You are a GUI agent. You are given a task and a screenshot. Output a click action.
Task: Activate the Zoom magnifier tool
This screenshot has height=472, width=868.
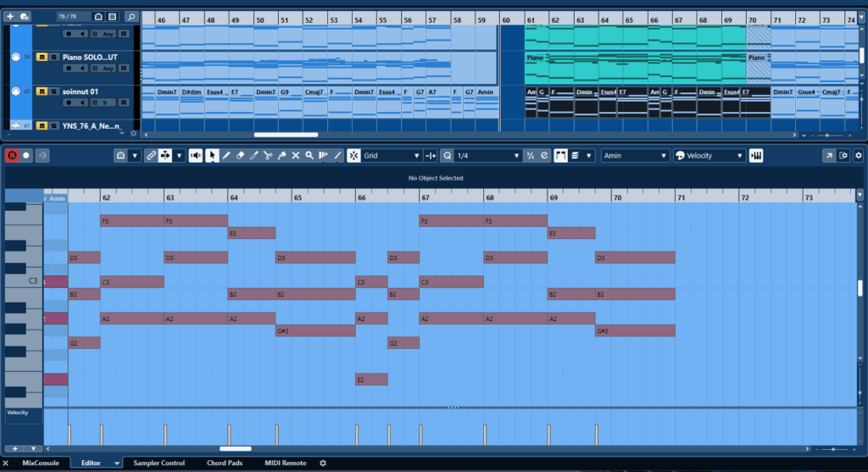pyautogui.click(x=309, y=156)
